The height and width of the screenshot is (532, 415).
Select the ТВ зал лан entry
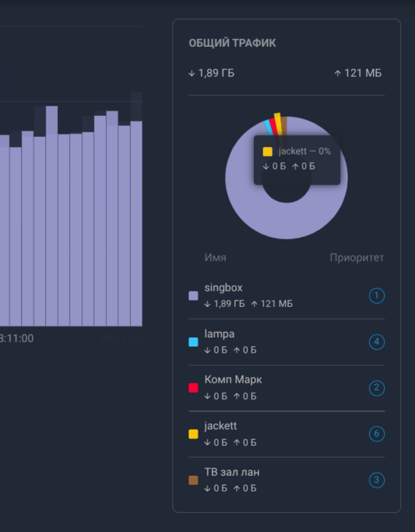click(x=232, y=473)
